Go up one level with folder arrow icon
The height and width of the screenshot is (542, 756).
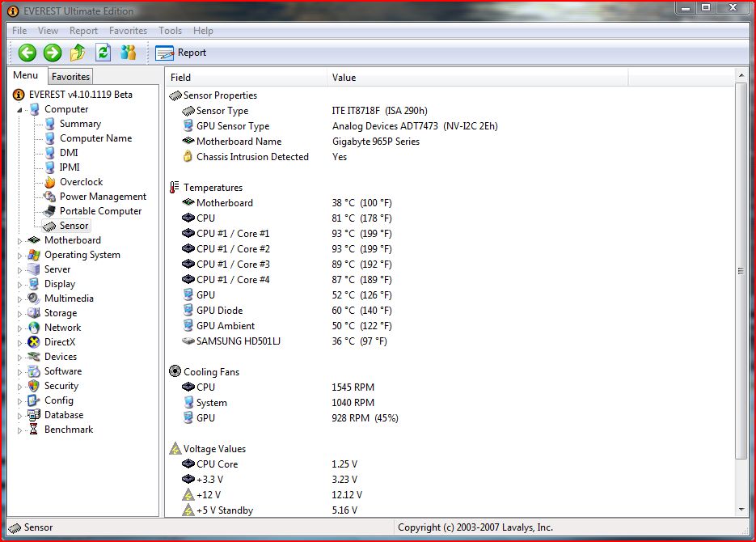click(x=78, y=53)
